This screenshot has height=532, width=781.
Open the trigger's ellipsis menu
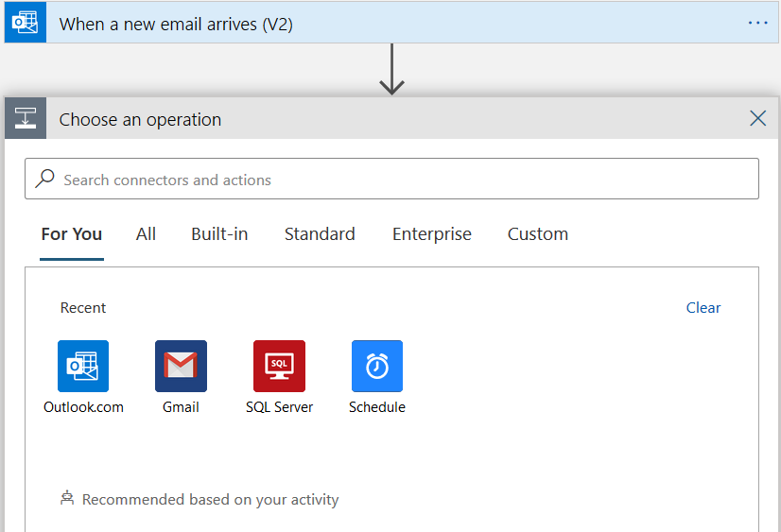click(x=757, y=23)
